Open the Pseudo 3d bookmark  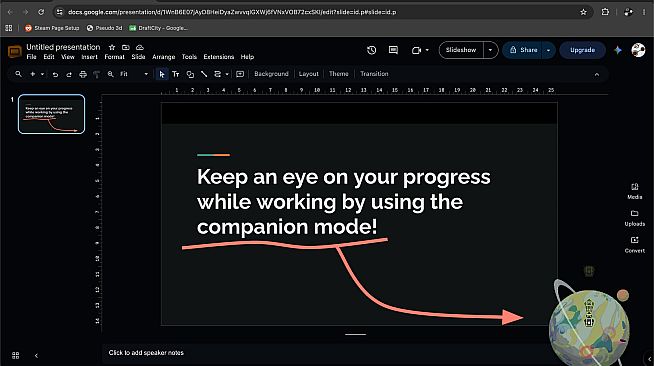[x=104, y=28]
